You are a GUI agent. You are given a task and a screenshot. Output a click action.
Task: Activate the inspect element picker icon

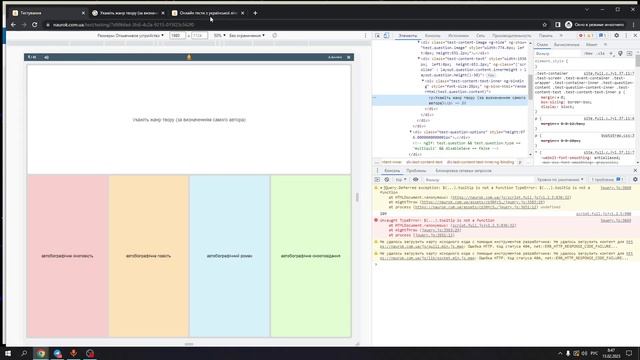coord(378,36)
